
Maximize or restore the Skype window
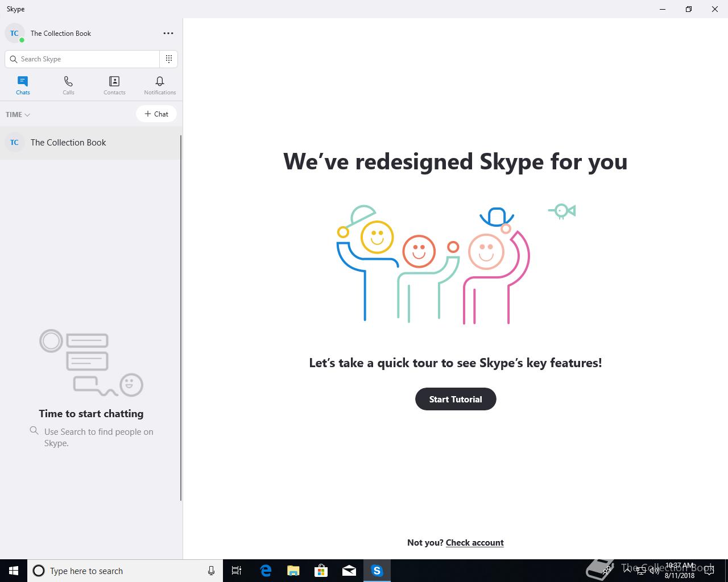tap(689, 9)
